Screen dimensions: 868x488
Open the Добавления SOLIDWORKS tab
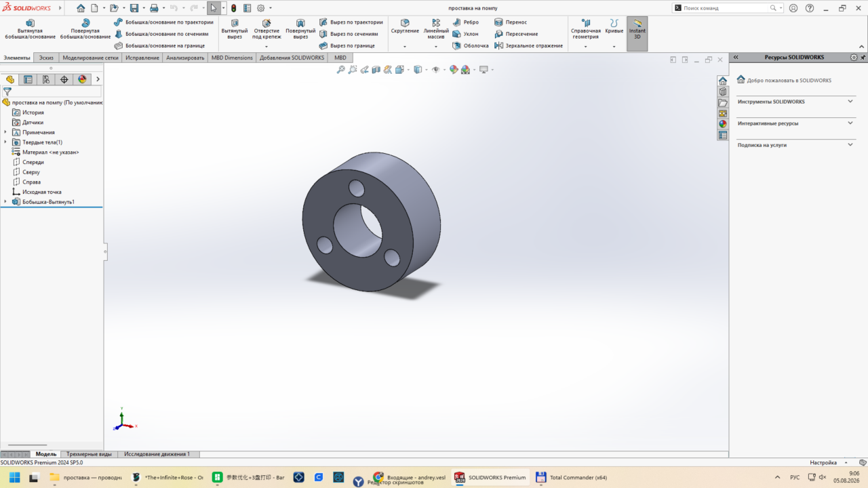[292, 58]
